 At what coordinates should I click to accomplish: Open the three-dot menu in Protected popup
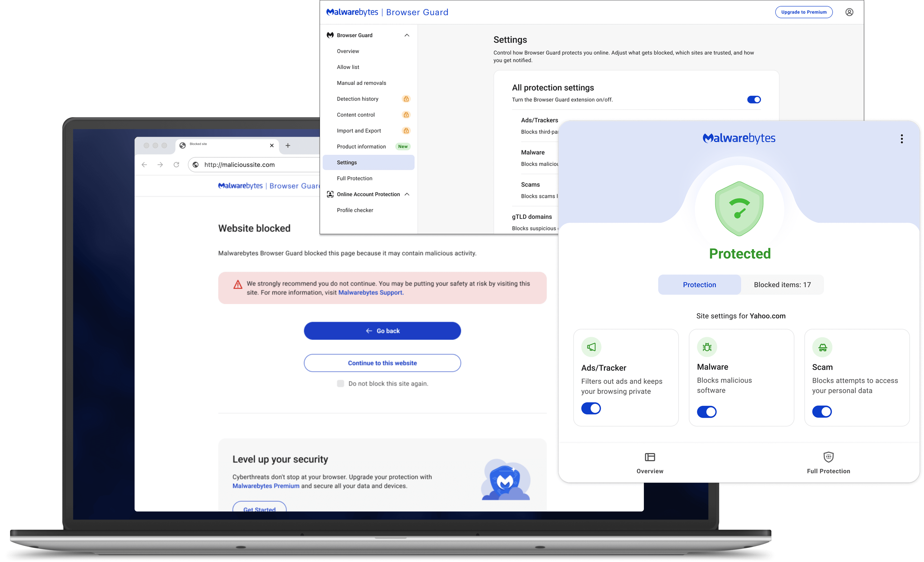click(902, 139)
